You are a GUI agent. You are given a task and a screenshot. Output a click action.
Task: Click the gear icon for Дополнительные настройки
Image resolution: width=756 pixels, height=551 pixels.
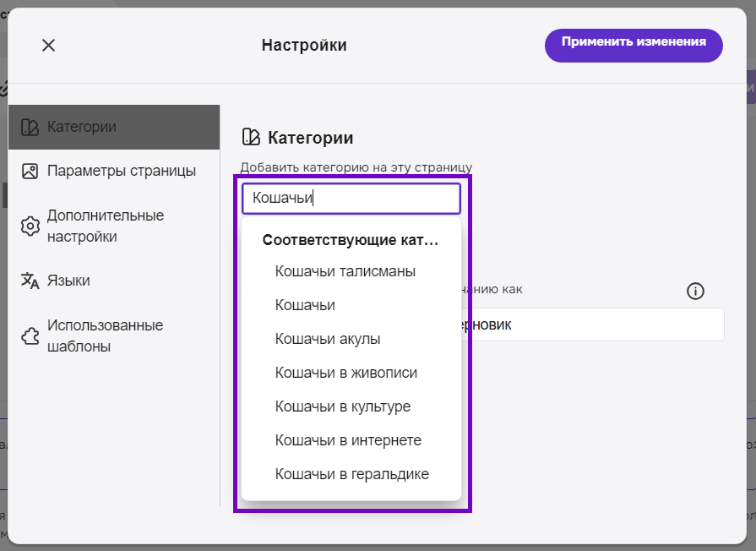30,226
